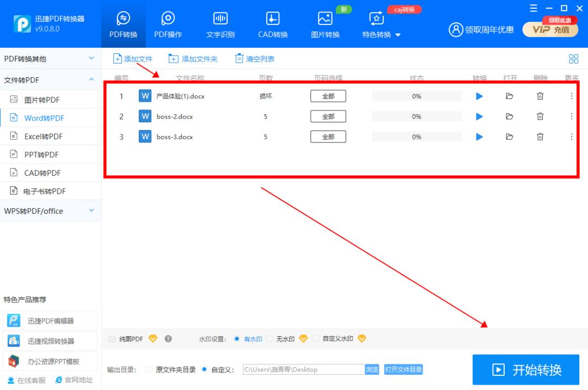Image resolution: width=588 pixels, height=390 pixels.
Task: Select the PDF转换 navigation icon
Action: point(123,23)
